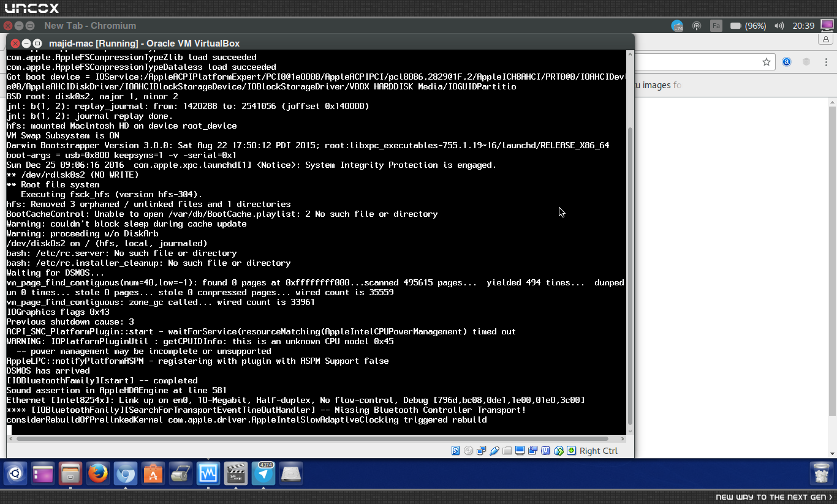Open the System Monitor icon in the dock

pos(208,473)
